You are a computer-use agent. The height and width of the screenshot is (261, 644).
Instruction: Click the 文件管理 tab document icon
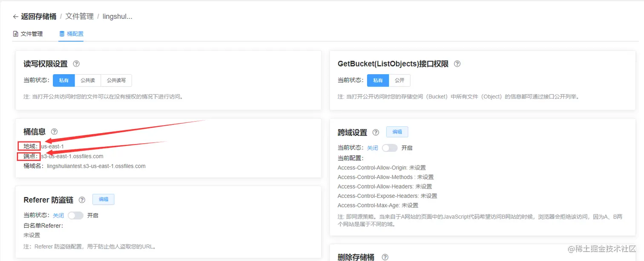(x=16, y=34)
